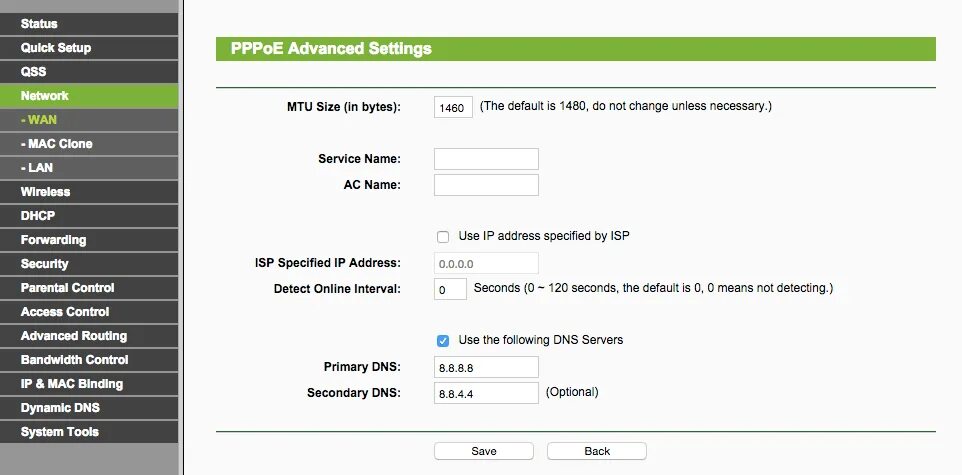962x475 pixels.
Task: Focus the Service Name text field
Action: click(486, 159)
